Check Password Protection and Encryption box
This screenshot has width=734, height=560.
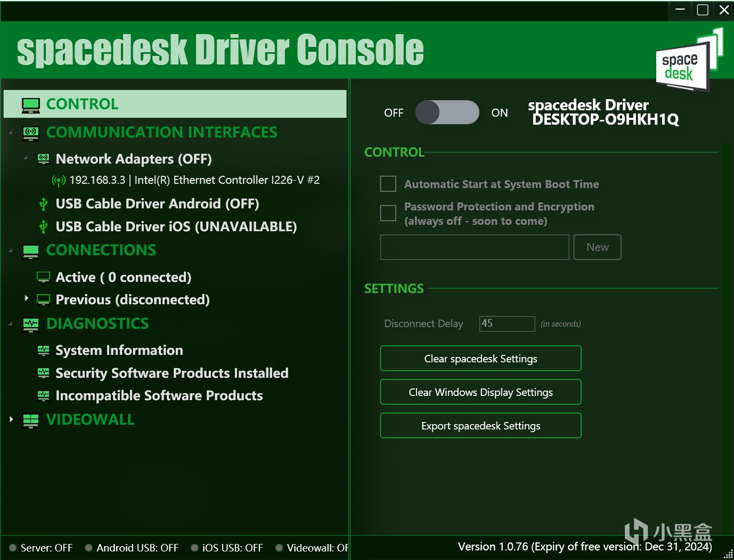(388, 213)
